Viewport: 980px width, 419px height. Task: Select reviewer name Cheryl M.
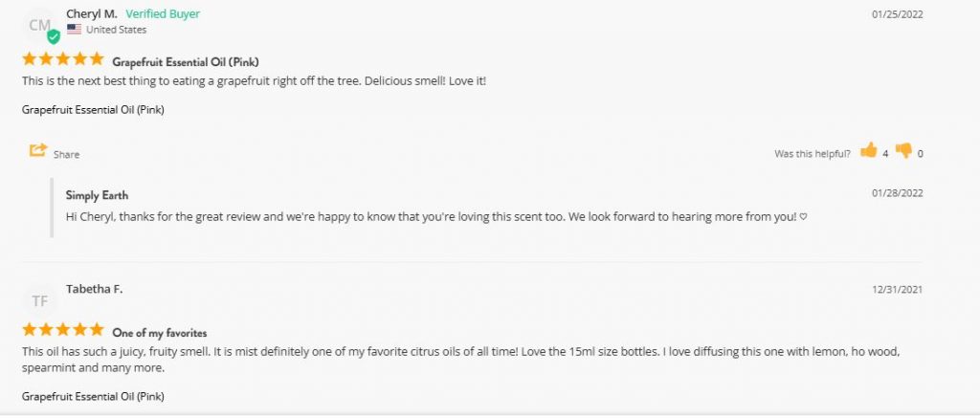91,13
